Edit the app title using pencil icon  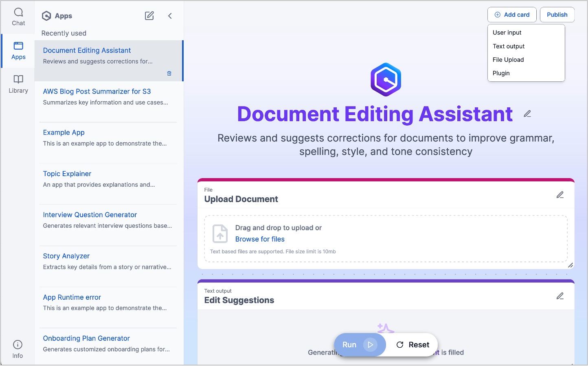[x=527, y=114]
